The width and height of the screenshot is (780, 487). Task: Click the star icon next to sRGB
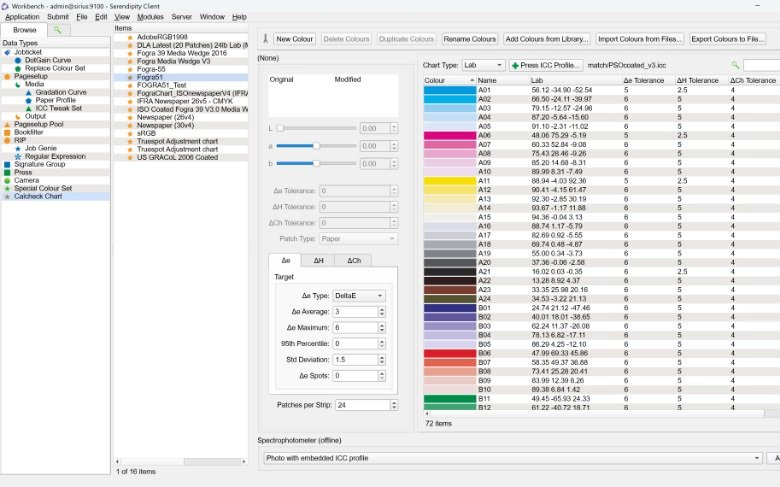(129, 133)
